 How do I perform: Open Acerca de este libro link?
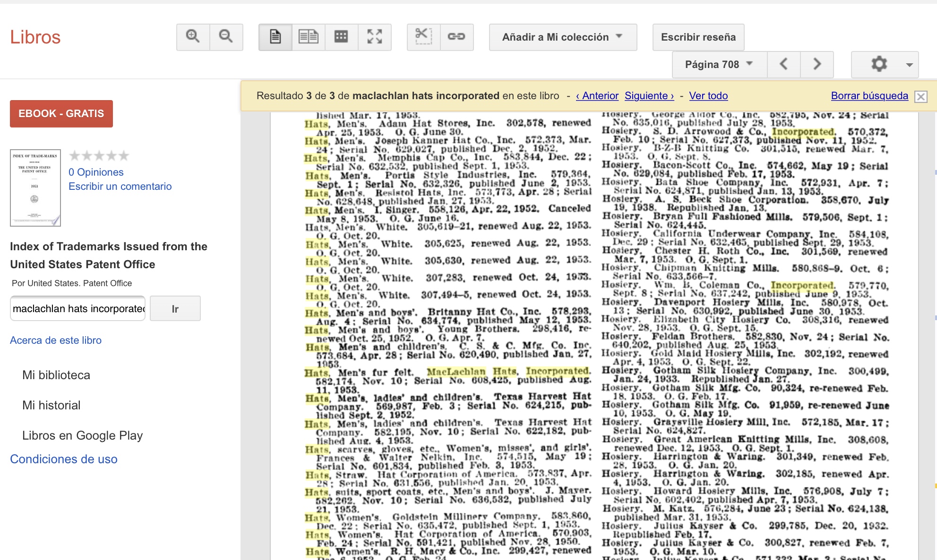click(x=56, y=340)
